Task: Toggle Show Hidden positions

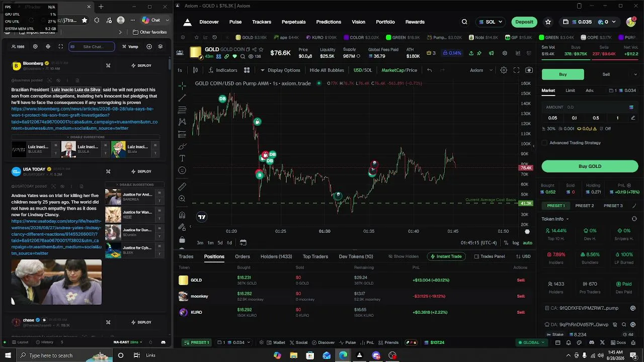Action: tap(403, 256)
